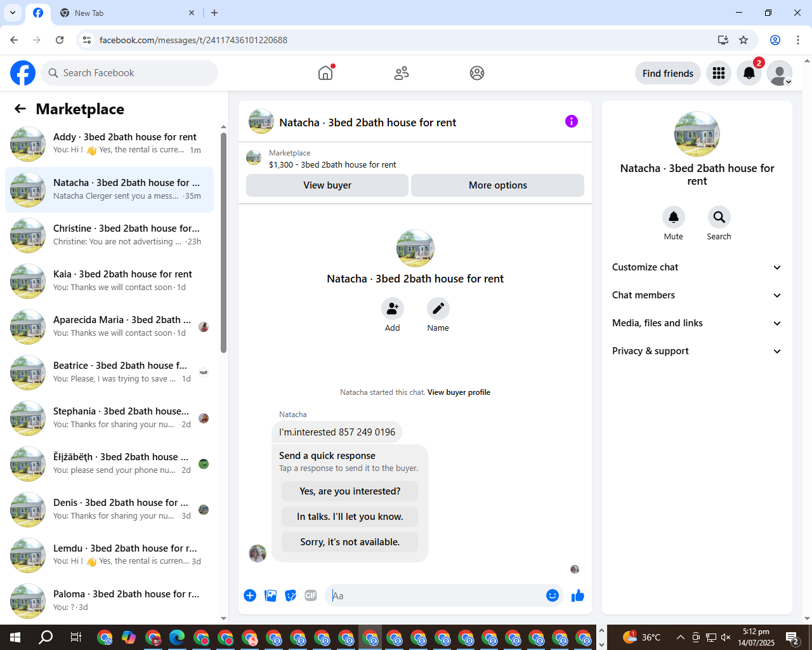812x650 pixels.
Task: Go to Home feed icon
Action: point(325,73)
